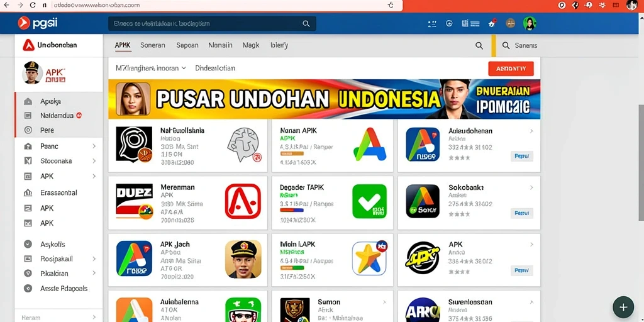
Task: Switch to the Nagk tab
Action: pos(251,45)
